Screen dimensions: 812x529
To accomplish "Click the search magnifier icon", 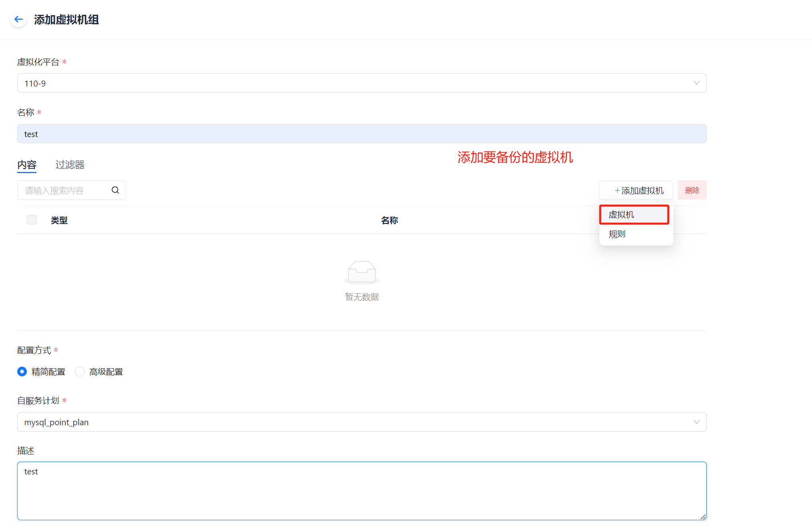I will (x=115, y=190).
